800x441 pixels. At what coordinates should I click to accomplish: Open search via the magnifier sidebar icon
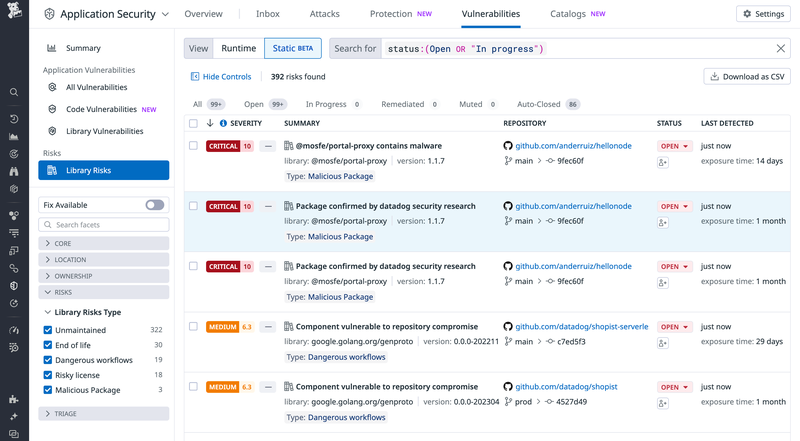click(x=14, y=92)
